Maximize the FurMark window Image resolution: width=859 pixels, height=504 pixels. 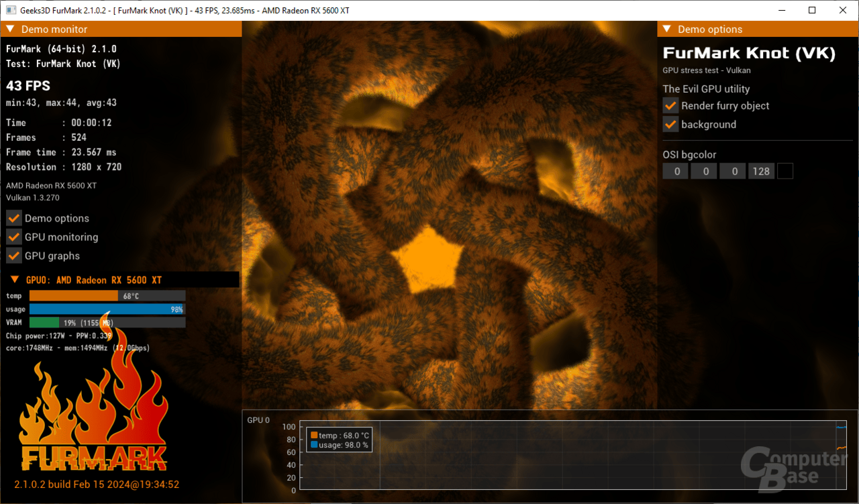(813, 10)
